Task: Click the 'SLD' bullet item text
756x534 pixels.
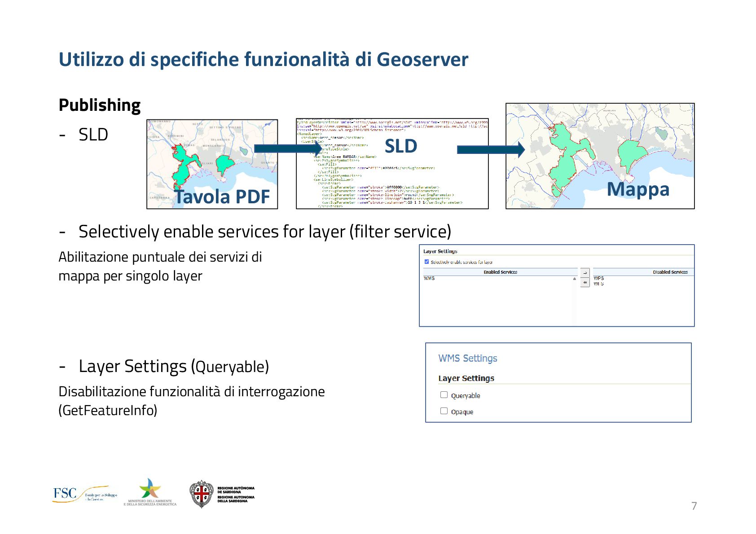Action: click(x=93, y=135)
